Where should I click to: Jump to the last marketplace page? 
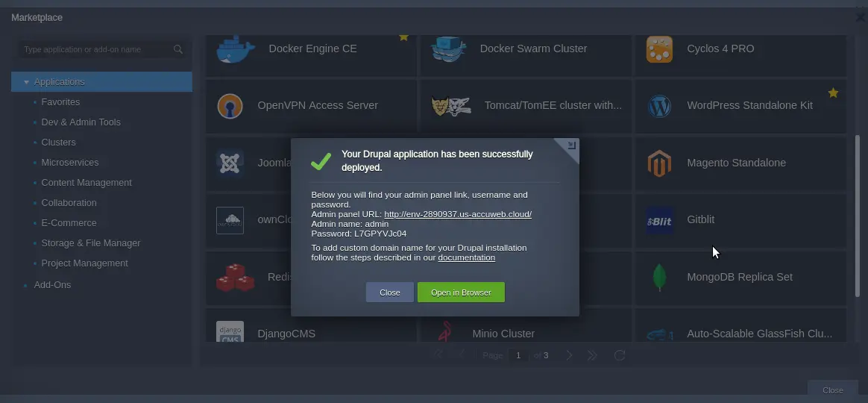pyautogui.click(x=592, y=355)
